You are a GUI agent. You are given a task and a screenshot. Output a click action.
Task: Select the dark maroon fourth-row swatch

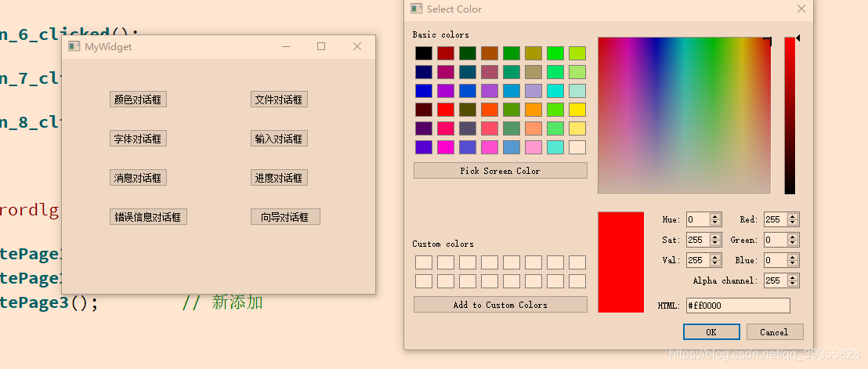[424, 110]
